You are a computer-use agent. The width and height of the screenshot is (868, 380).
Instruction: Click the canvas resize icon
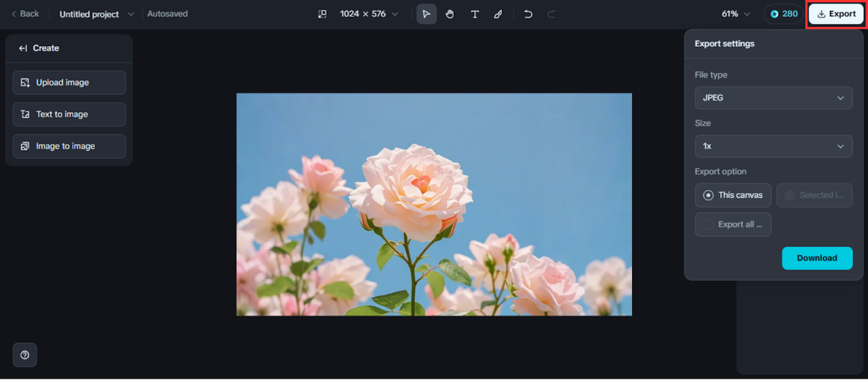pyautogui.click(x=323, y=14)
